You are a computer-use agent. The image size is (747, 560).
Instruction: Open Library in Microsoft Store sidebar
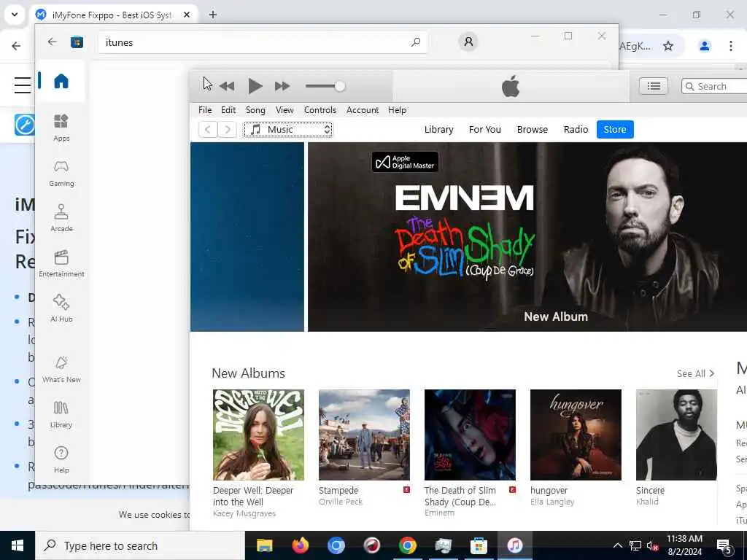point(61,414)
